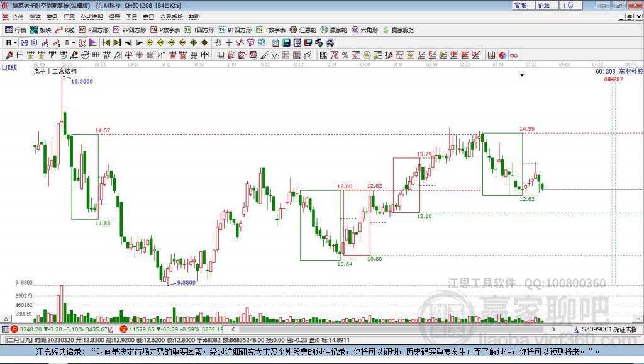Open the 江恩 menu
Viewport: 644px width, 364px height.
69,17
